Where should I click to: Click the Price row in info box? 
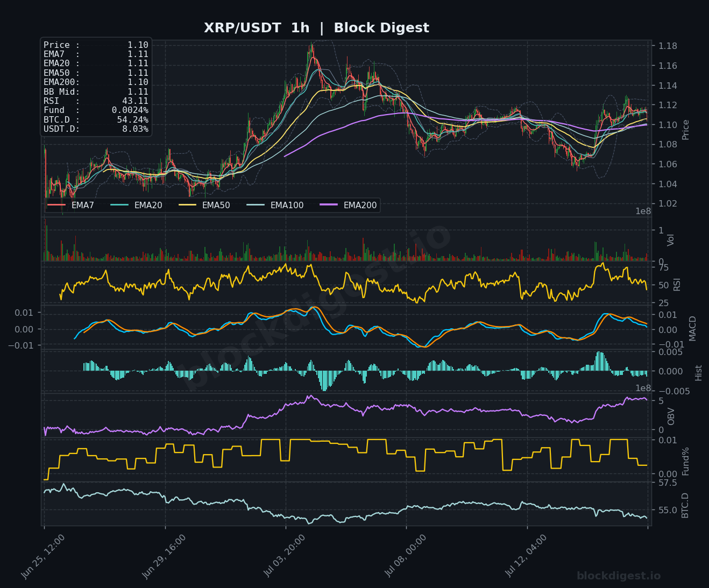pyautogui.click(x=96, y=45)
